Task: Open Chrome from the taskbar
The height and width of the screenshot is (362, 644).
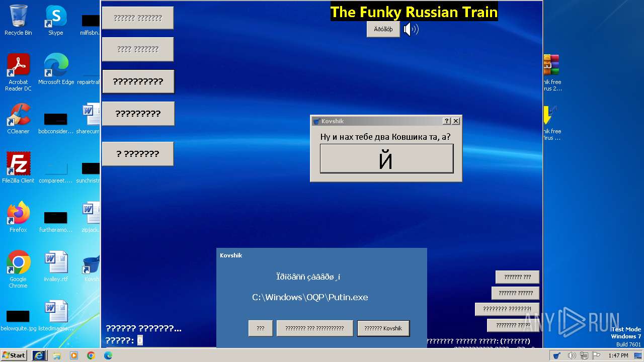Action: click(x=91, y=355)
